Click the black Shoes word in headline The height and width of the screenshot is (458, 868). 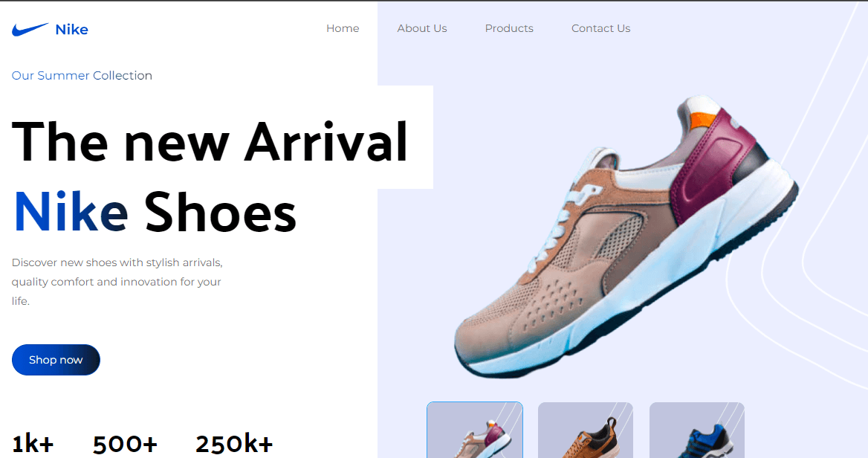point(220,212)
